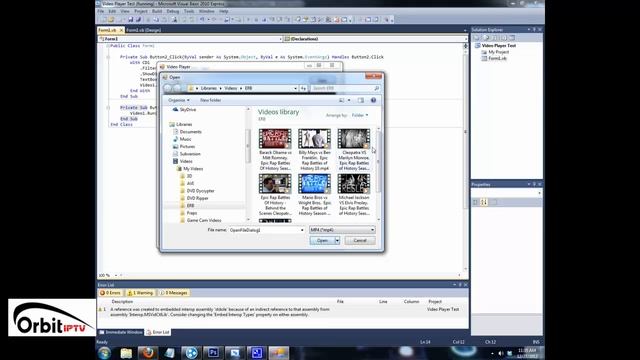Click the File name input field
640x360 pixels.
pyautogui.click(x=264, y=230)
